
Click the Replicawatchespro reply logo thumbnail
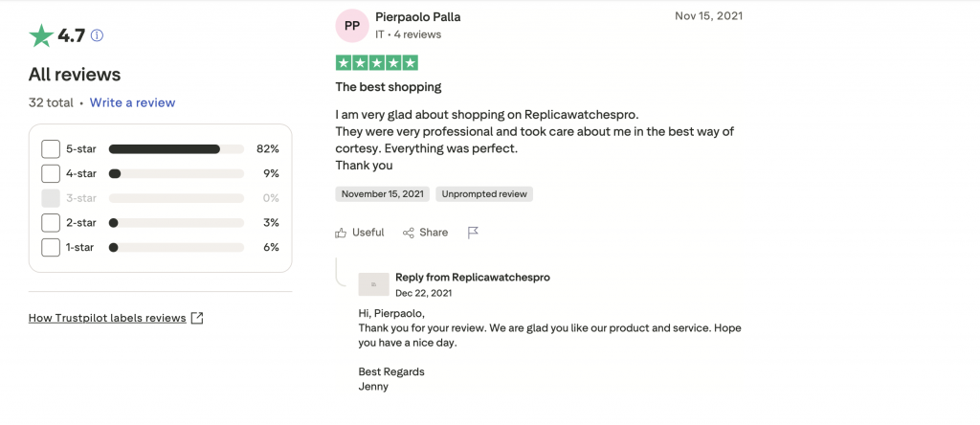373,284
